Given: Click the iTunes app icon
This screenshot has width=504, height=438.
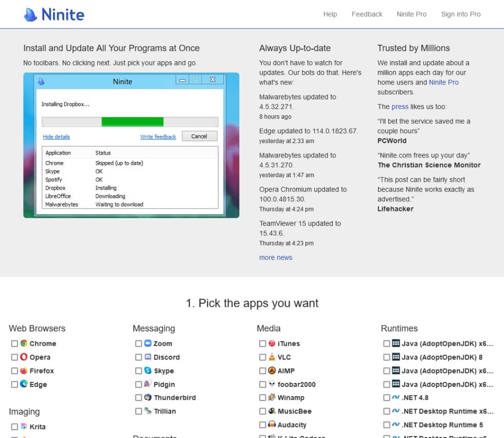Looking at the screenshot, I should click(x=272, y=343).
